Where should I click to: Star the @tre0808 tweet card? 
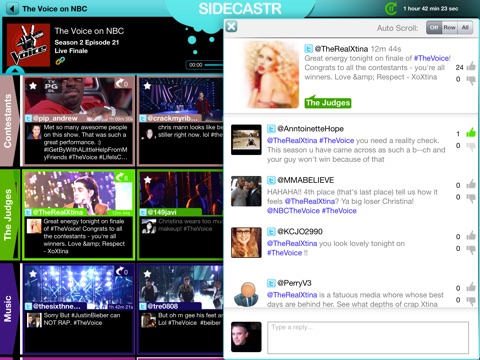[x=147, y=274]
